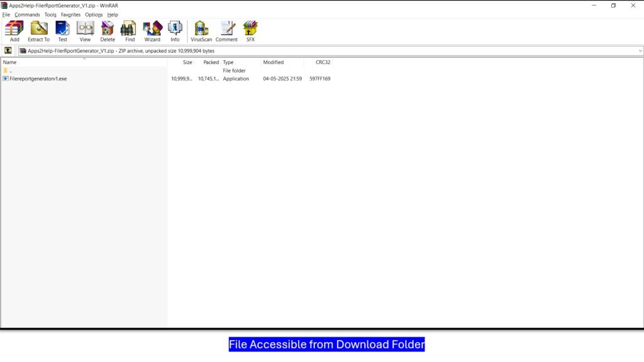Open the File menu
Viewport: 644px width, 362px height.
tap(6, 14)
